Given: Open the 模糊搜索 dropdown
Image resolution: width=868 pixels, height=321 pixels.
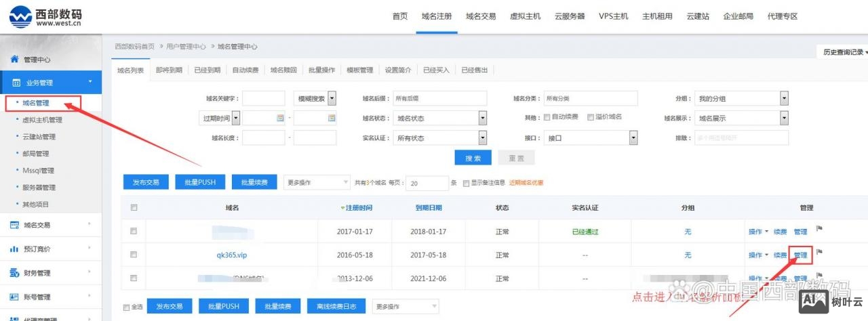Looking at the screenshot, I should click(315, 98).
